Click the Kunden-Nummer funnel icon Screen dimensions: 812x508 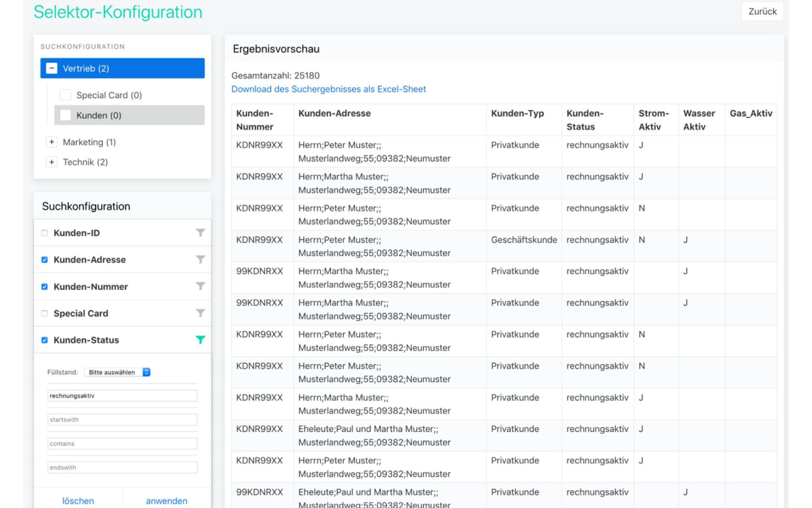(x=200, y=286)
